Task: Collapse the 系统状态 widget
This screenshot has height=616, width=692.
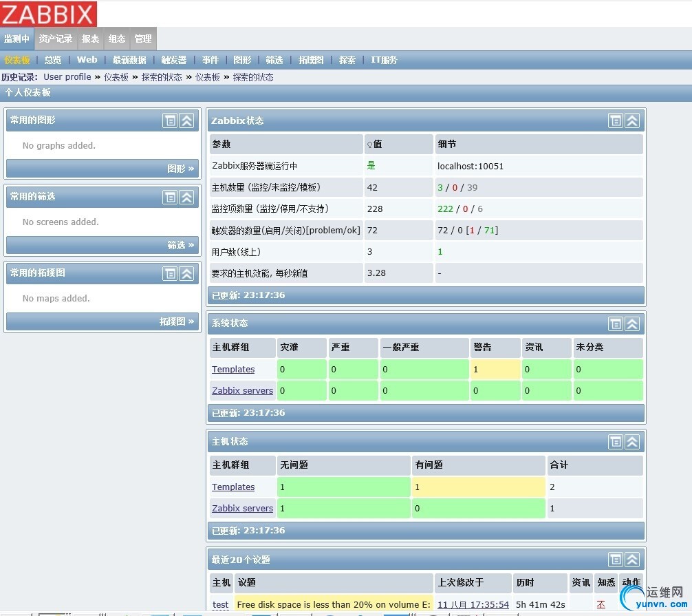Action: [632, 323]
